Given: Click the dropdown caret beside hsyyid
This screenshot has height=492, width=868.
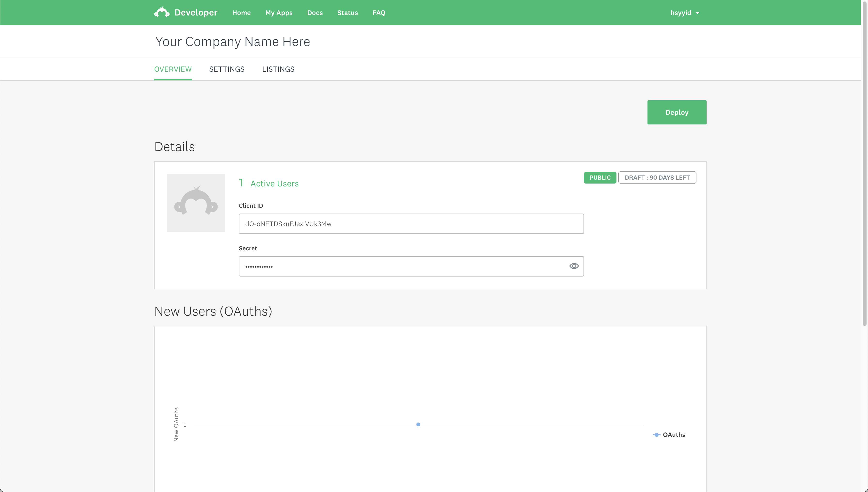Looking at the screenshot, I should (697, 13).
